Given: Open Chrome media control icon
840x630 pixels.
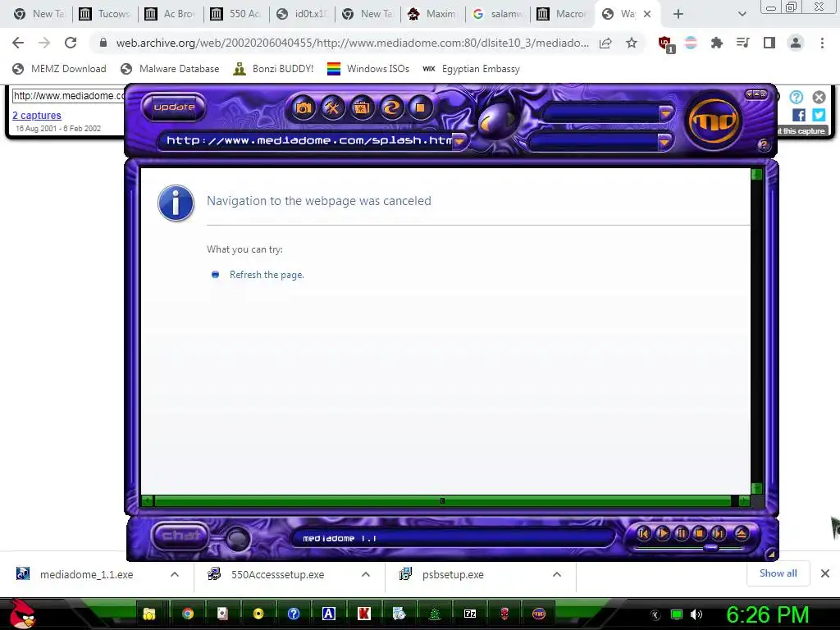Looking at the screenshot, I should coord(743,43).
